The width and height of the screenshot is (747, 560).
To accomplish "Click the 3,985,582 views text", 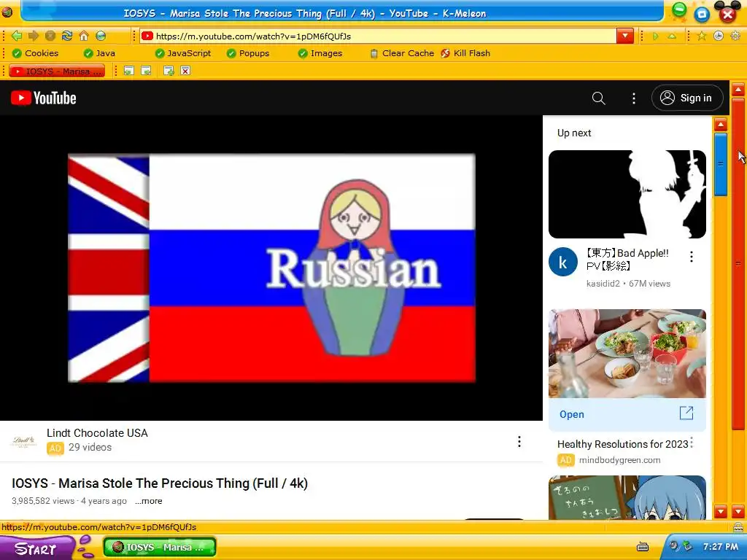I will [43, 501].
